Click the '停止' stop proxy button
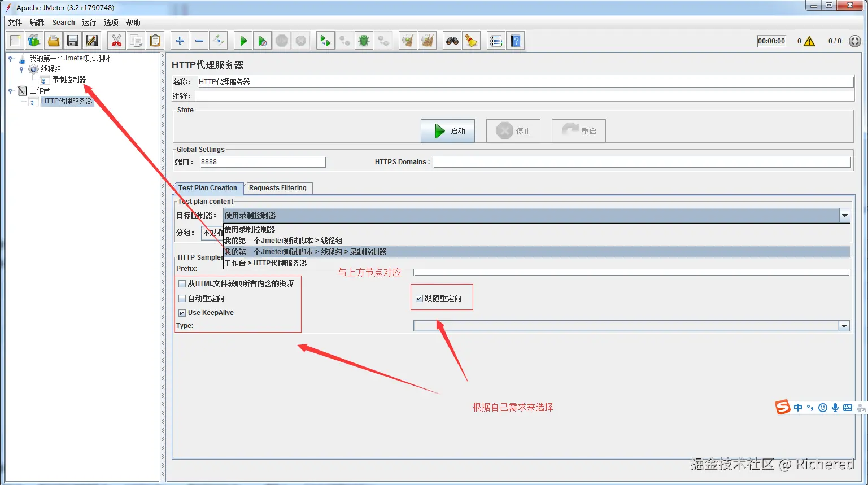Image resolution: width=868 pixels, height=485 pixels. pos(513,131)
